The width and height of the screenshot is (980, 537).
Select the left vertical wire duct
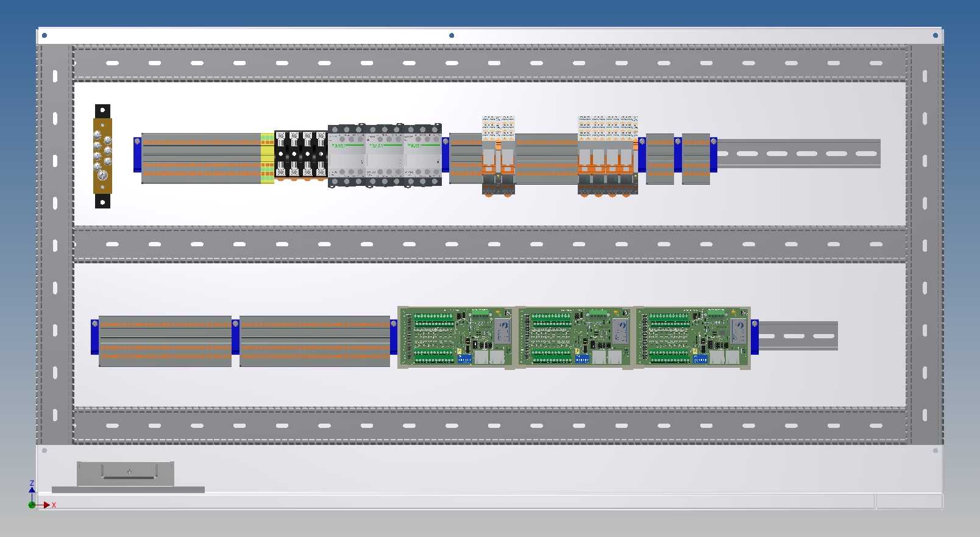coord(55,244)
